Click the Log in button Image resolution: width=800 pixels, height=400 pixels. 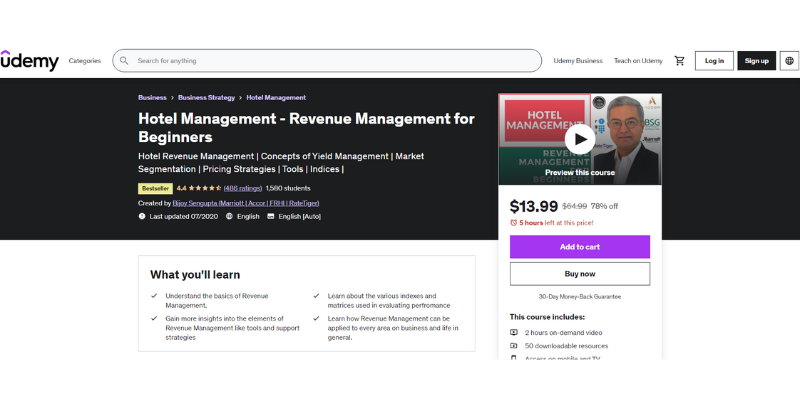coord(714,61)
